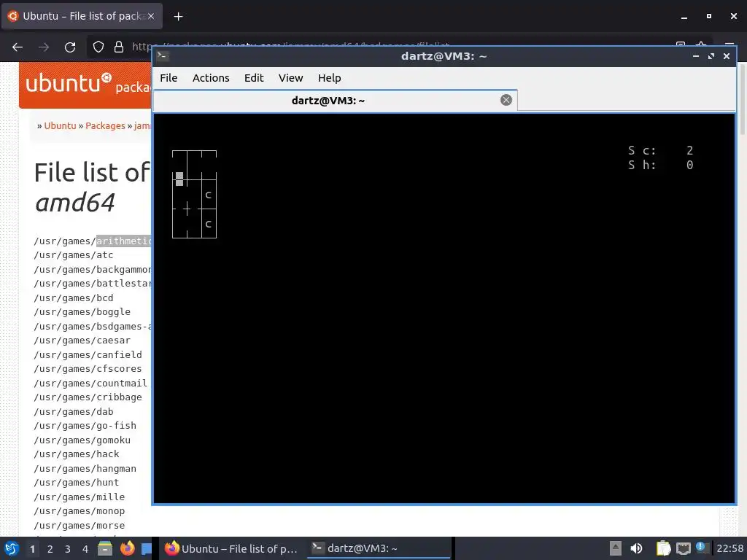Open the terminal File menu

click(169, 78)
